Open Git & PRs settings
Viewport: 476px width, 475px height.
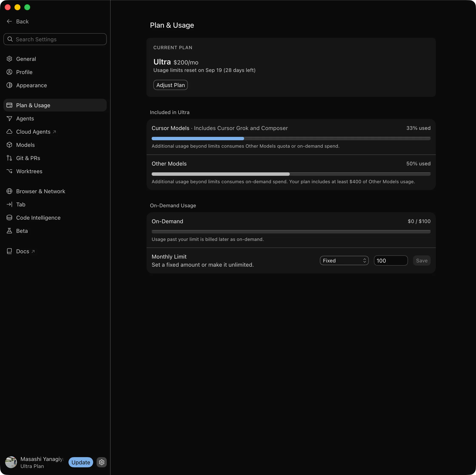[55, 158]
